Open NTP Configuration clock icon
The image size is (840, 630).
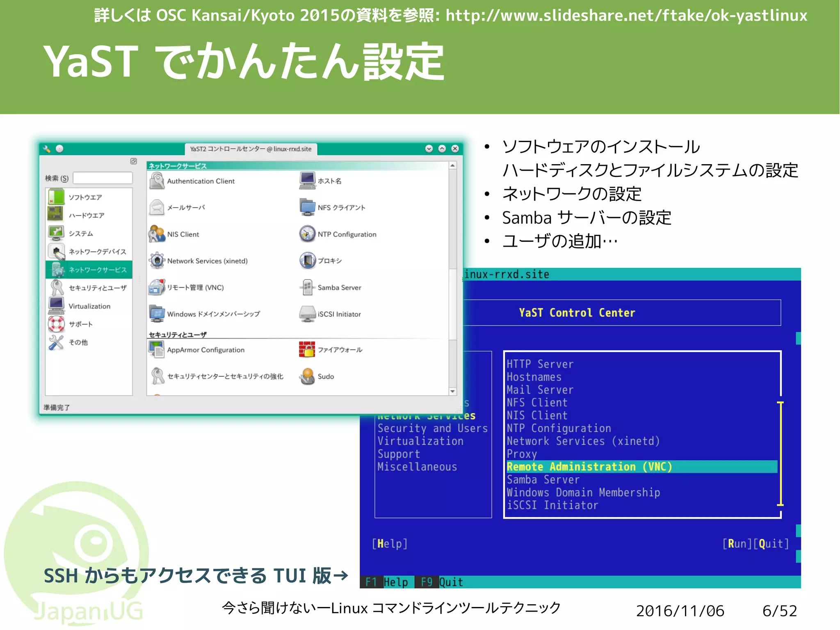click(307, 234)
